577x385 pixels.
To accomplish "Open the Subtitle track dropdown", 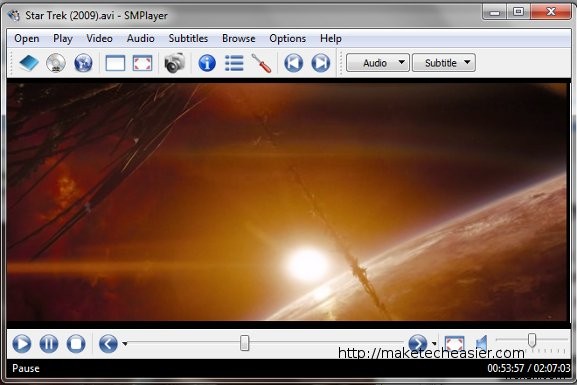I will pyautogui.click(x=444, y=63).
